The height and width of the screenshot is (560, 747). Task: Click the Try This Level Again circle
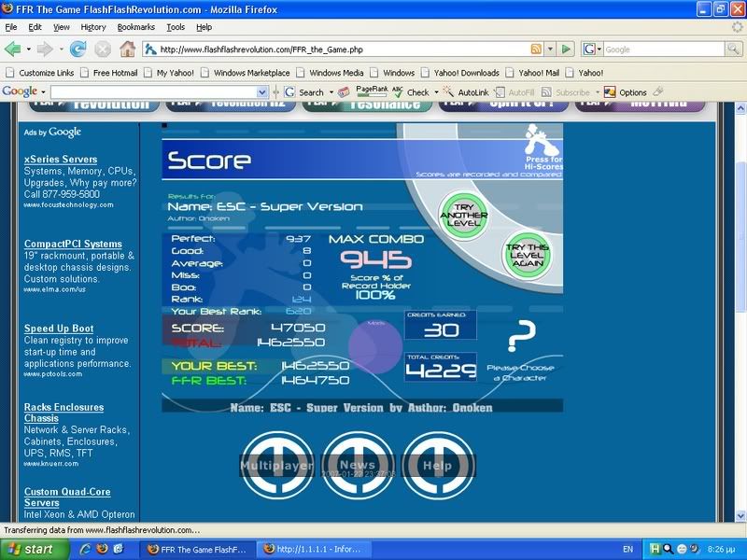528,255
